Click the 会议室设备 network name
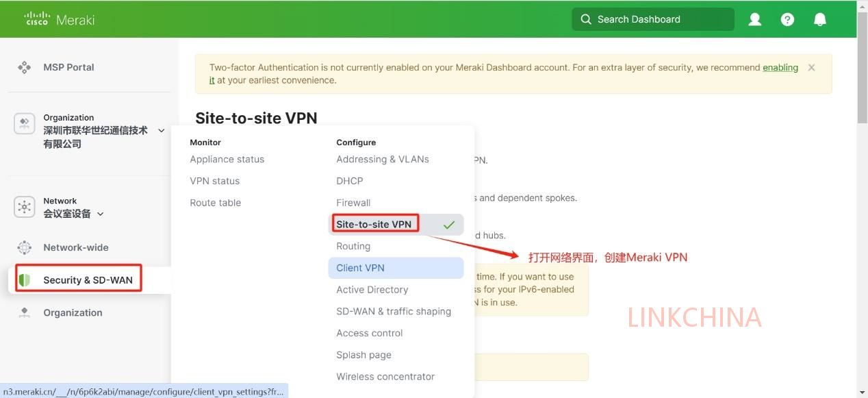The height and width of the screenshot is (398, 868). pos(67,214)
